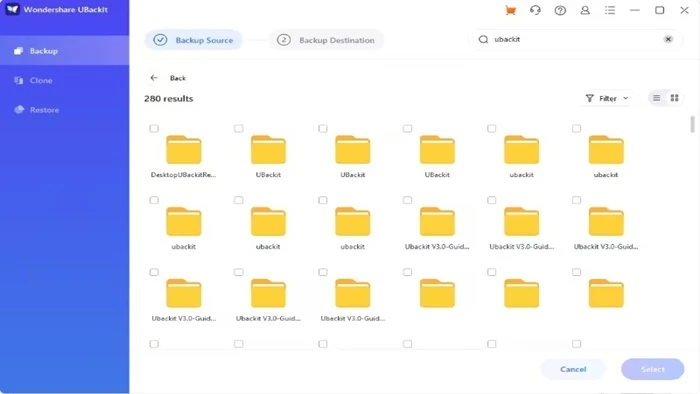700x394 pixels.
Task: Tick the DesktopUBackitRe... folder checkbox
Action: (x=154, y=129)
